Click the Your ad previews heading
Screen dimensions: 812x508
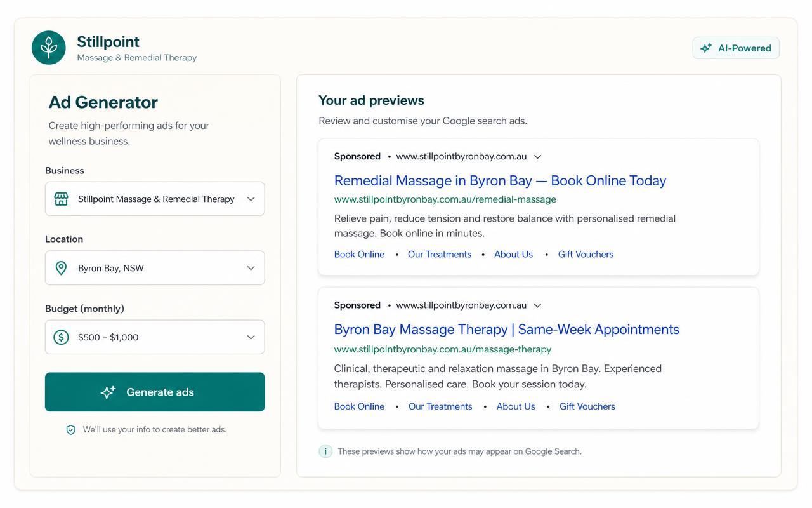[371, 100]
